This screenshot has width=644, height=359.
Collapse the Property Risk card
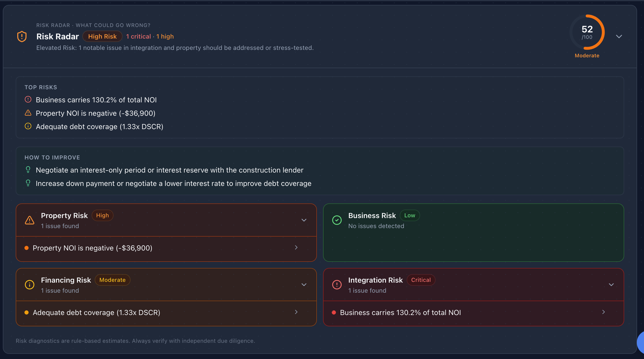coord(304,220)
